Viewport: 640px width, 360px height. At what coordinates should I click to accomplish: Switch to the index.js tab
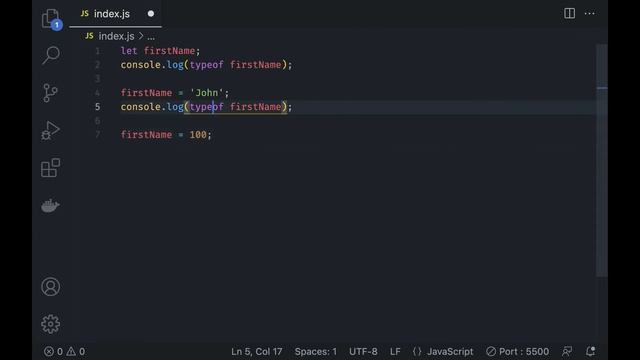click(x=115, y=14)
